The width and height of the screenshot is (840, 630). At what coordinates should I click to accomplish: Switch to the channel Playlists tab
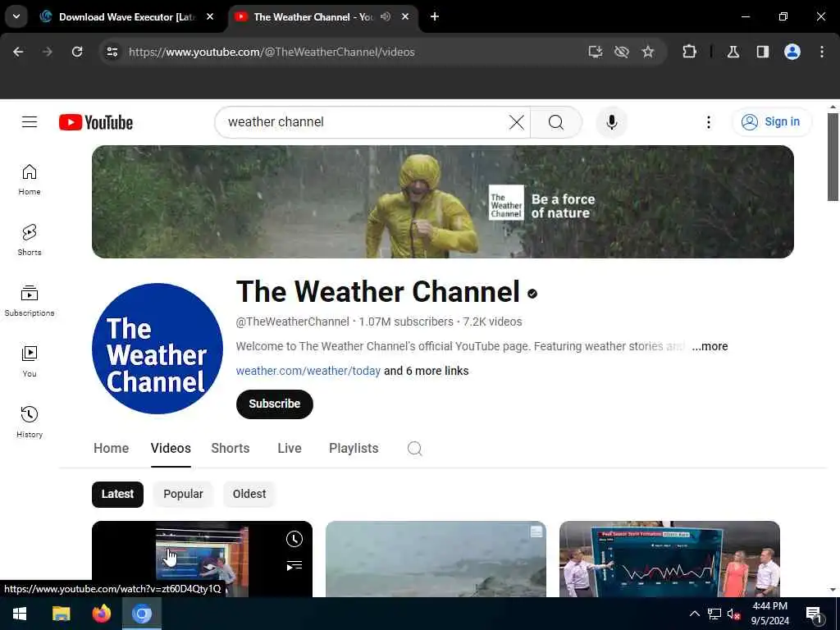click(354, 449)
